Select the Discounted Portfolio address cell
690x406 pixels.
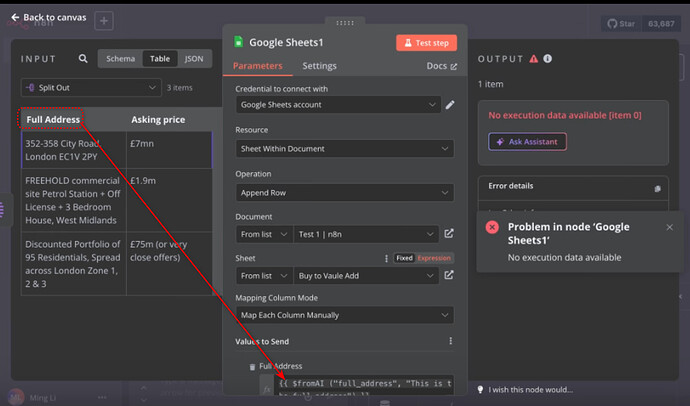point(74,264)
